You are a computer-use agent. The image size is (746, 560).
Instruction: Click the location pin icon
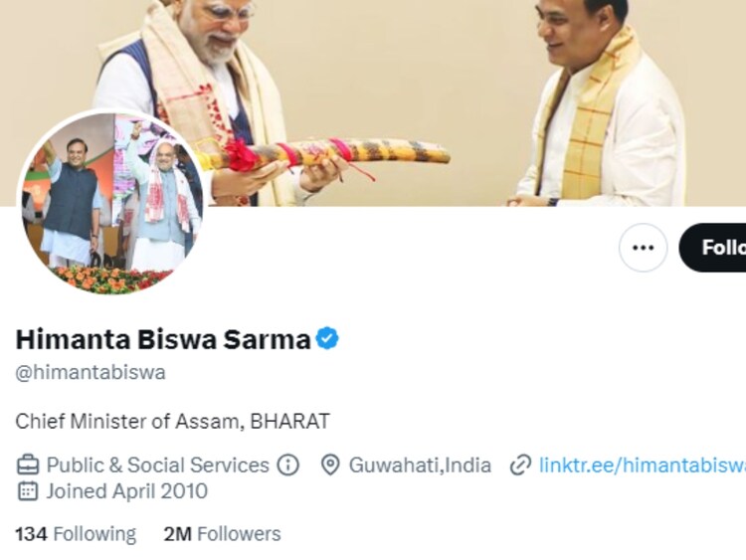pyautogui.click(x=330, y=465)
